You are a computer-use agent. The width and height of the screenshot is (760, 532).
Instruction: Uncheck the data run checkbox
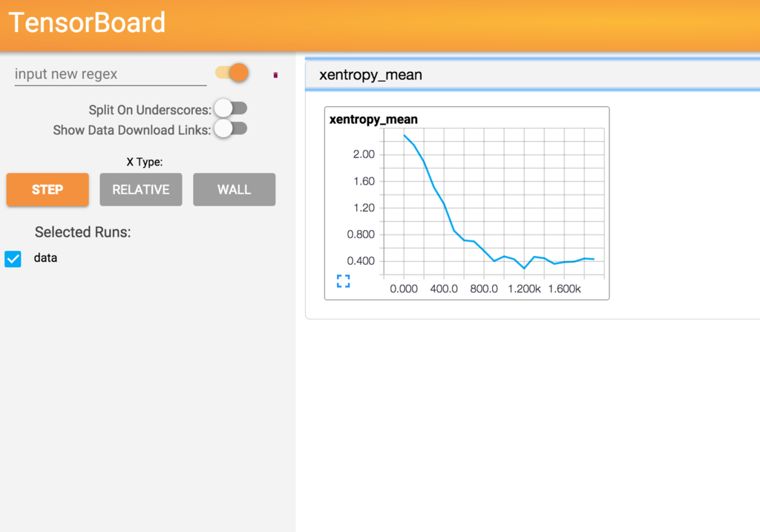13,259
